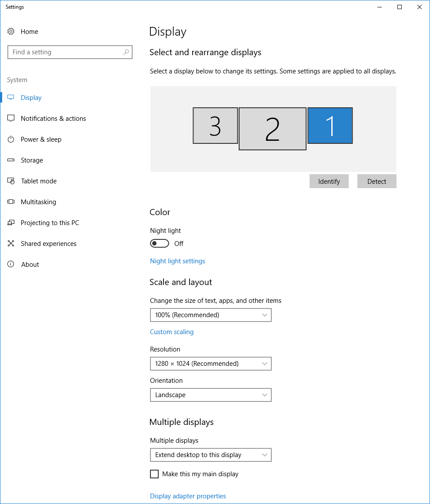Select display 1 in arrangement
This screenshot has width=430, height=504.
click(x=330, y=126)
